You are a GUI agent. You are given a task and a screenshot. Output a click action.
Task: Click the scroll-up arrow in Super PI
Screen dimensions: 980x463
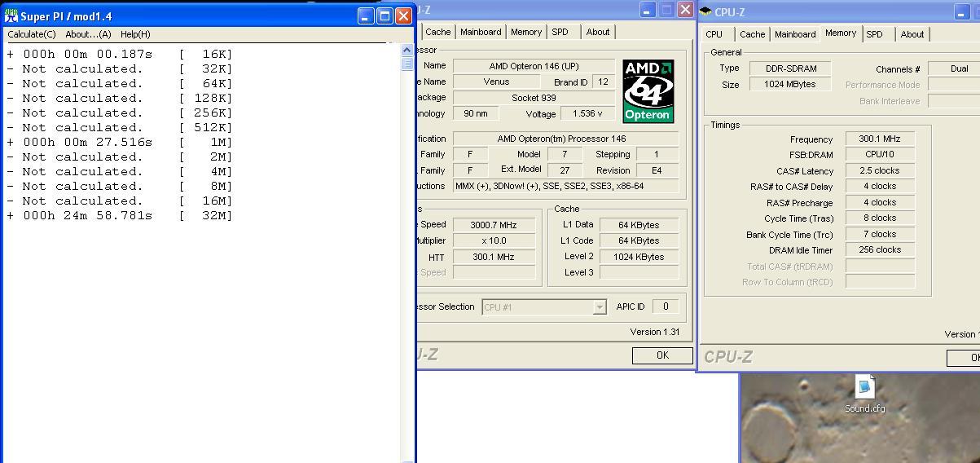point(407,51)
